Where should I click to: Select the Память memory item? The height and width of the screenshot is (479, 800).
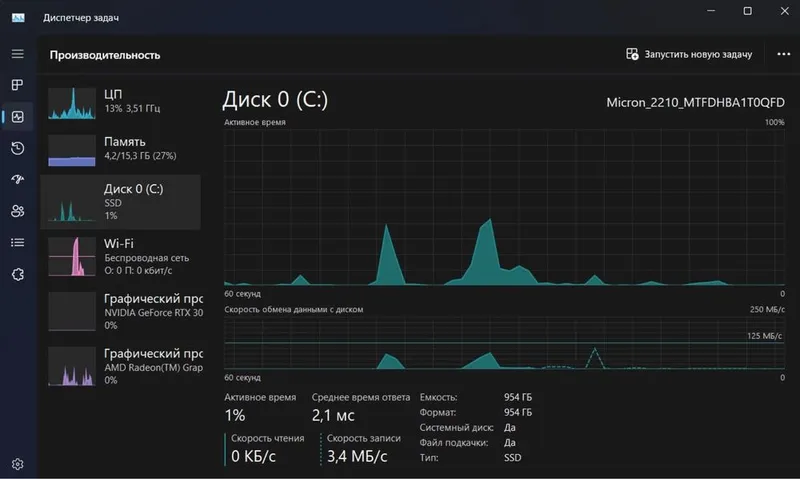point(120,149)
